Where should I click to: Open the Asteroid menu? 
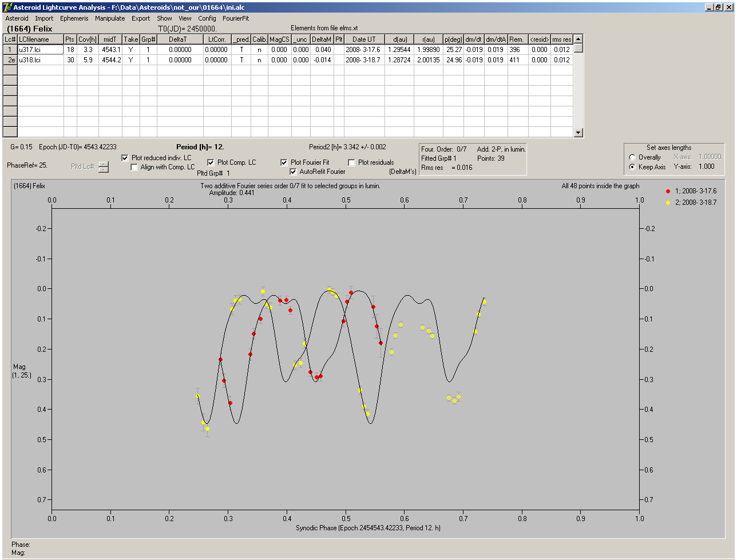pyautogui.click(x=17, y=18)
